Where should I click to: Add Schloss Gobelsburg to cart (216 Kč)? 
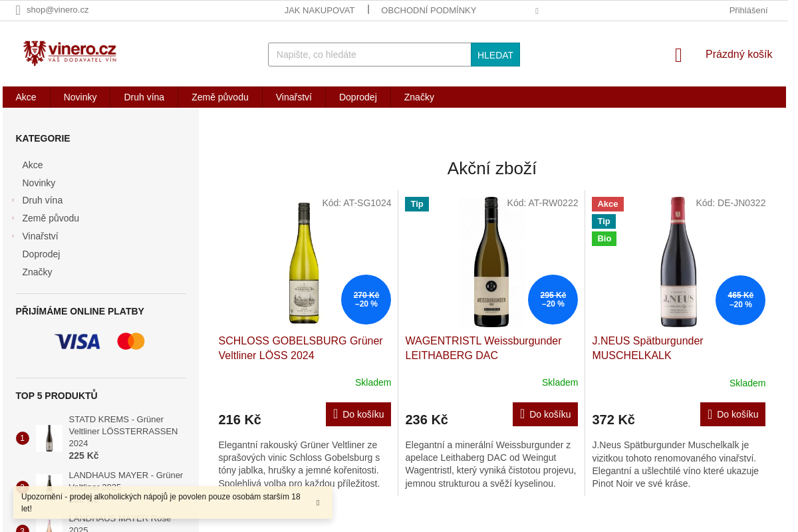[358, 414]
